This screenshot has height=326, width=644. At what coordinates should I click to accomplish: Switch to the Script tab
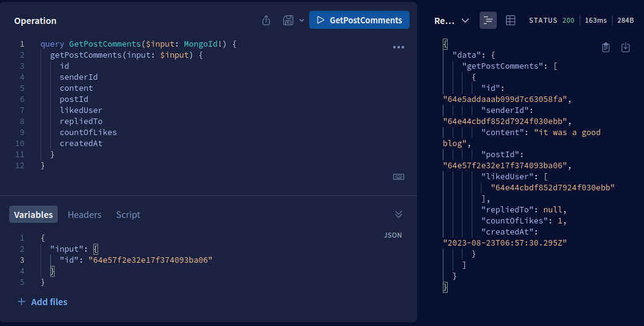tap(128, 215)
